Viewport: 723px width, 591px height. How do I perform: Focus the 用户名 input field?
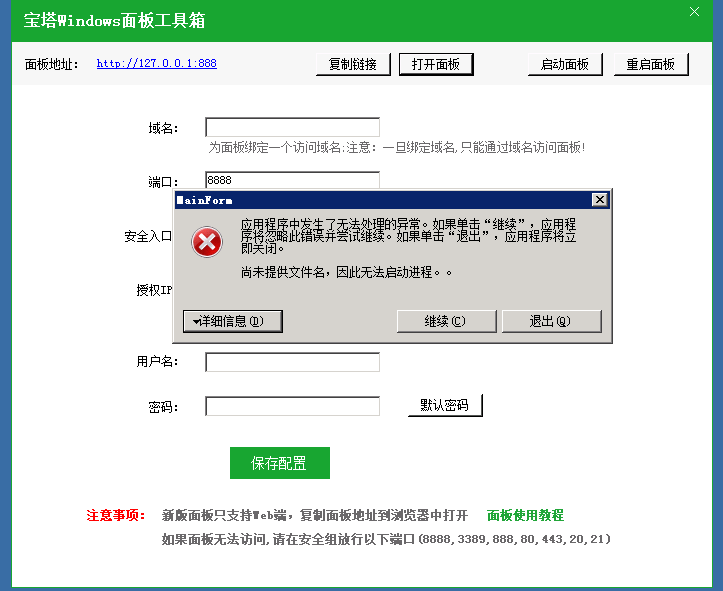tap(292, 362)
